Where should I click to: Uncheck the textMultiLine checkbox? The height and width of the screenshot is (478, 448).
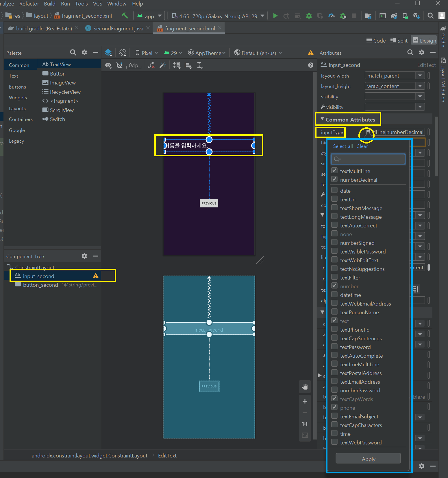pos(334,171)
